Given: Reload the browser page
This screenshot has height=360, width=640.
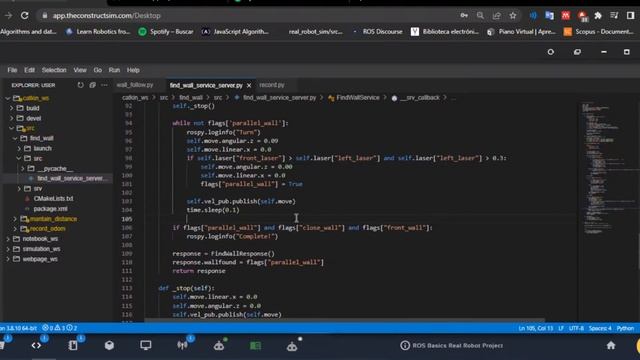Looking at the screenshot, I should click(24, 16).
